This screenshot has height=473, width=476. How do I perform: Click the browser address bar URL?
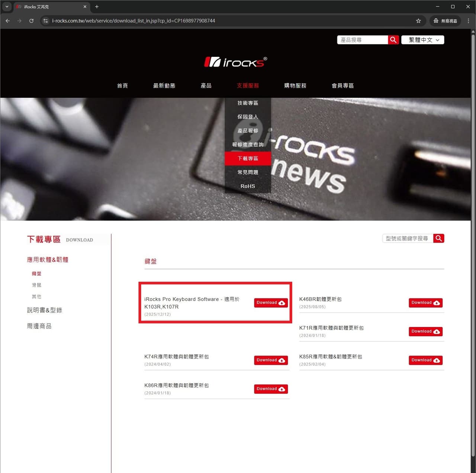(x=134, y=21)
